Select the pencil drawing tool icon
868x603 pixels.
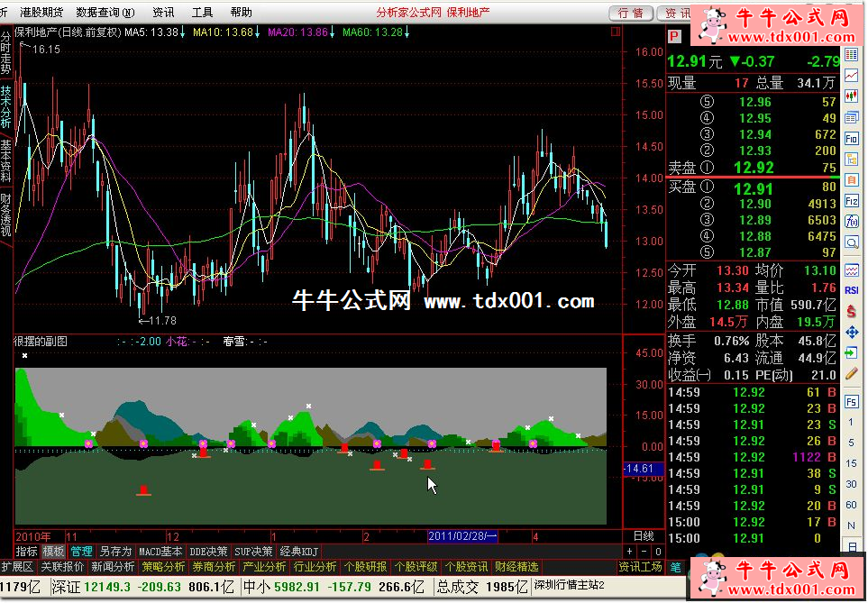pos(852,374)
